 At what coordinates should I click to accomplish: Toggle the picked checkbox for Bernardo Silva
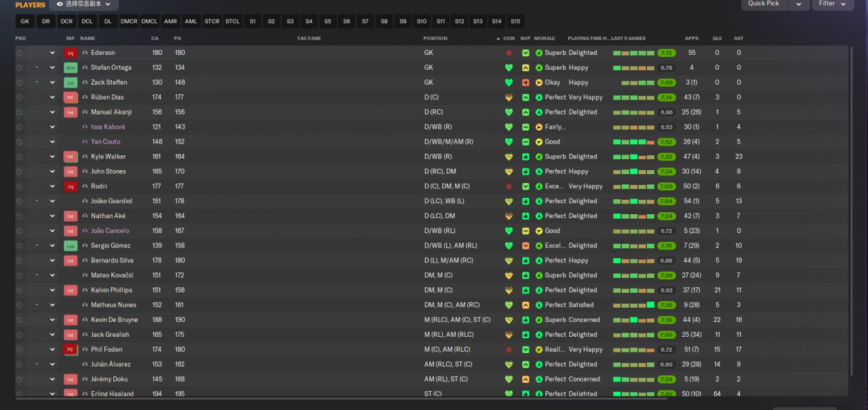point(20,261)
